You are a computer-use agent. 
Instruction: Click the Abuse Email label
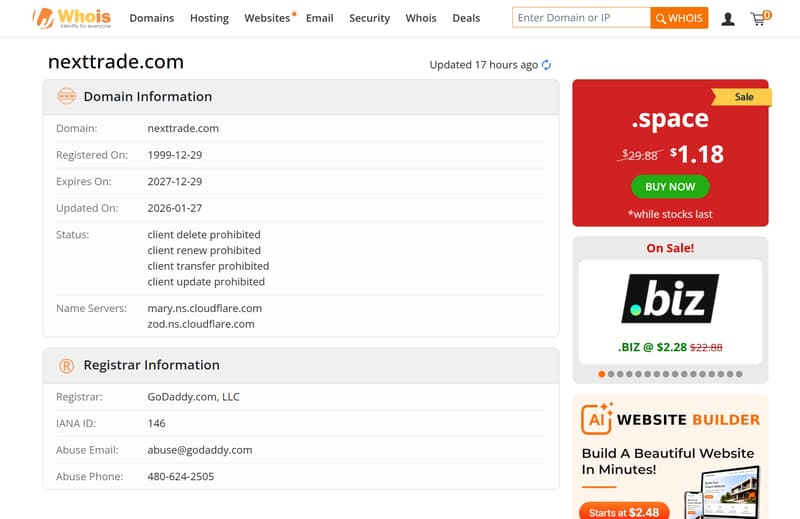click(x=87, y=450)
